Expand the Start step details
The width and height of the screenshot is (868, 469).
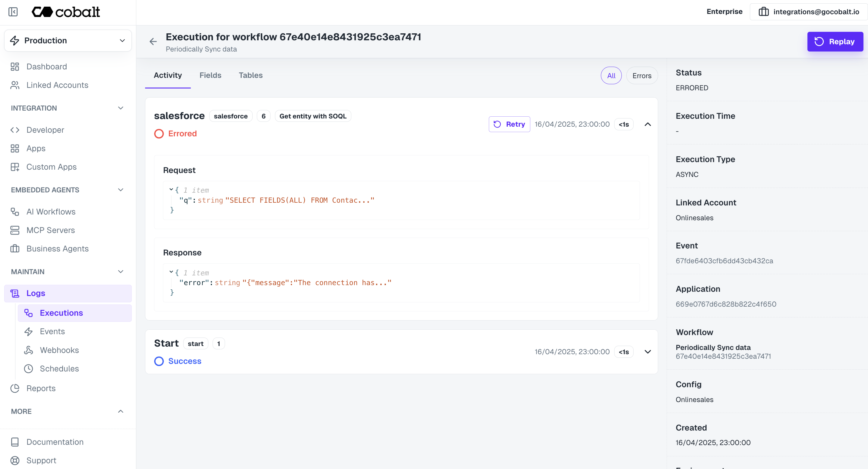[648, 352]
